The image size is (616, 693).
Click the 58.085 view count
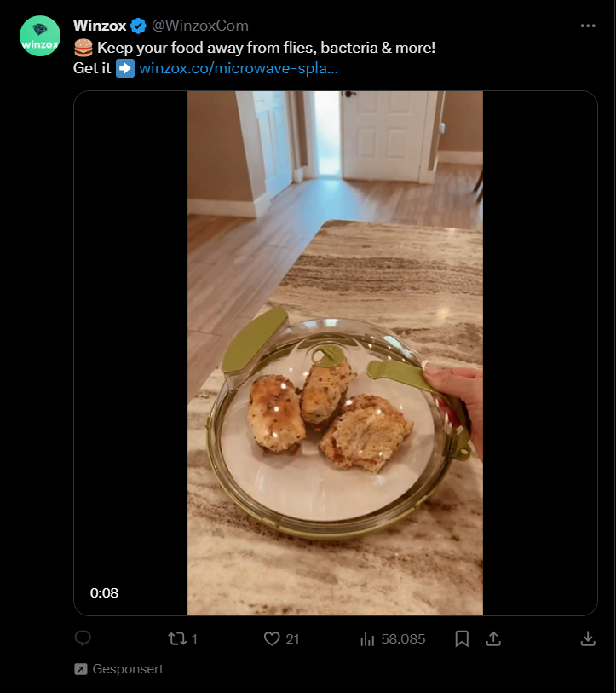(x=403, y=639)
